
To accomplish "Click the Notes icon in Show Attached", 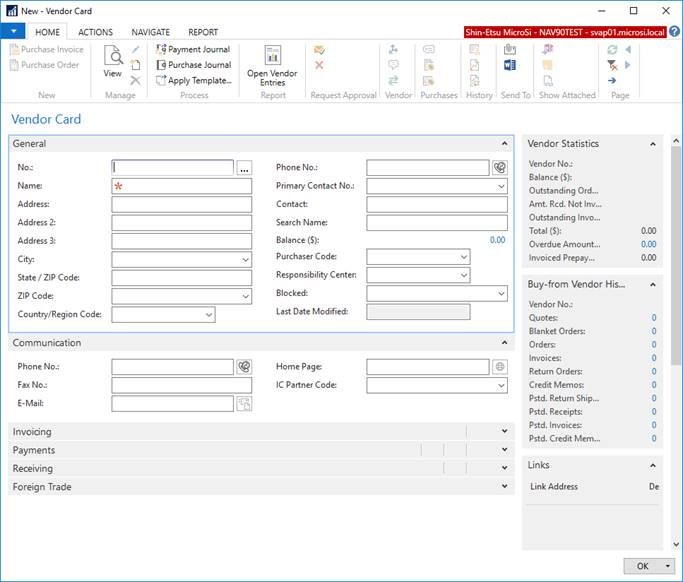I will 548,65.
